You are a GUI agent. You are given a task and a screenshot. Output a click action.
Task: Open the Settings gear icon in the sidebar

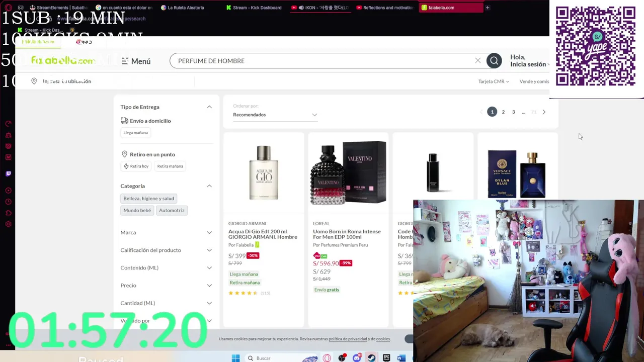point(8,224)
